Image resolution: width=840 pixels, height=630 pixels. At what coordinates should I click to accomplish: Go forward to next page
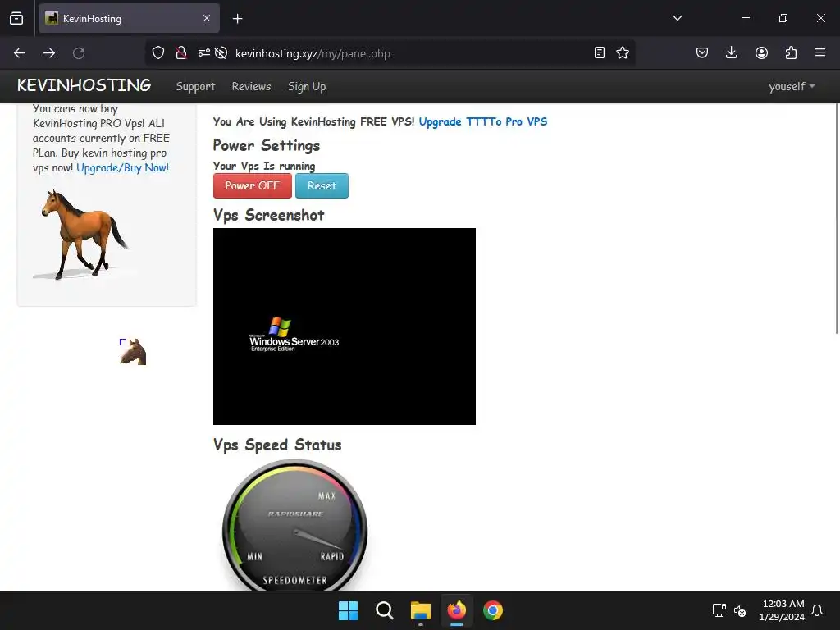[49, 53]
